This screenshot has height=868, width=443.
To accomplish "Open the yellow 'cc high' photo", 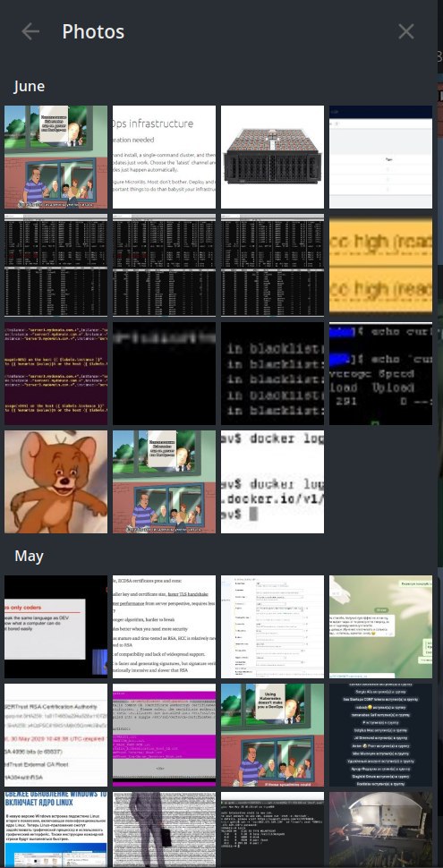I will pos(381,266).
